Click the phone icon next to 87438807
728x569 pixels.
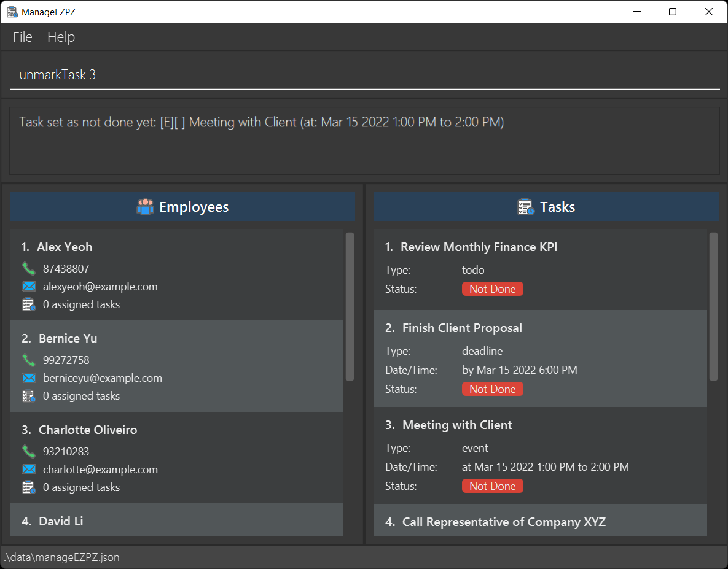29,268
